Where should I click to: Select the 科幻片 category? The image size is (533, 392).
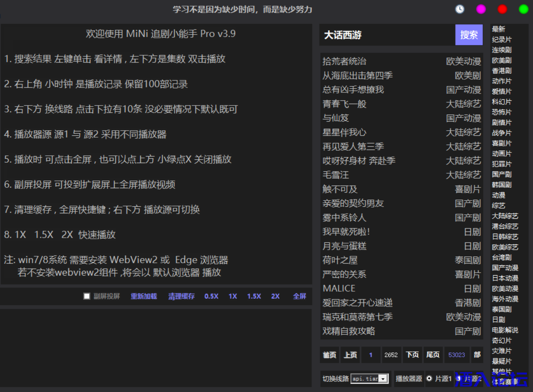[501, 102]
